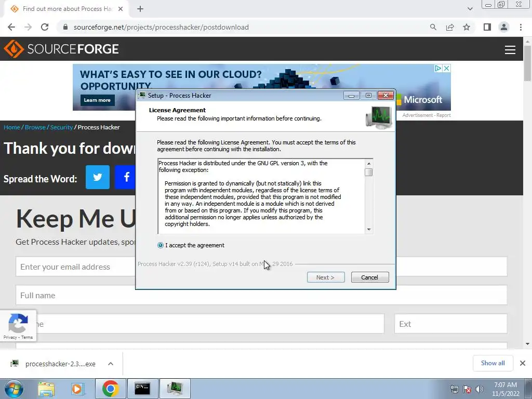Click the license text scrollbar thumb

369,172
